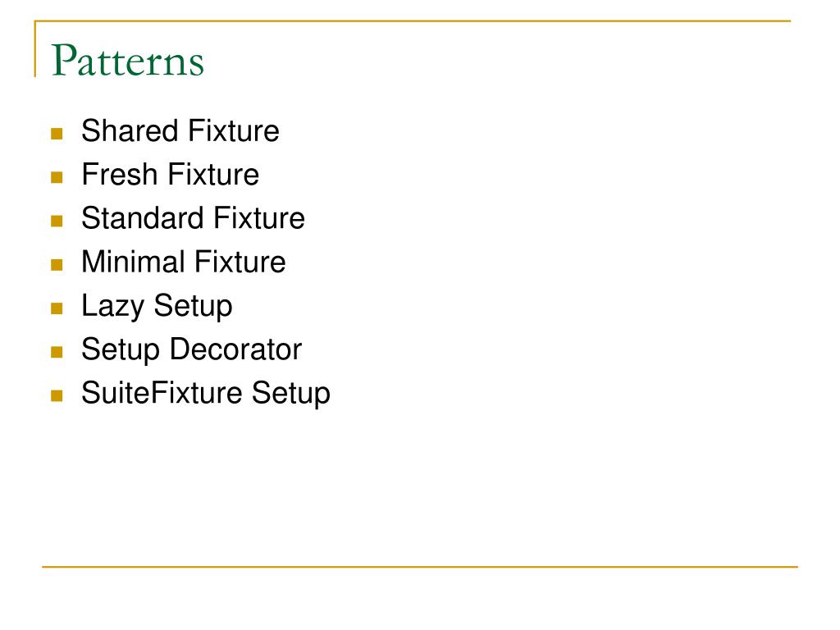Click the bullet marker beside SuiteFixture Setup

57,396
